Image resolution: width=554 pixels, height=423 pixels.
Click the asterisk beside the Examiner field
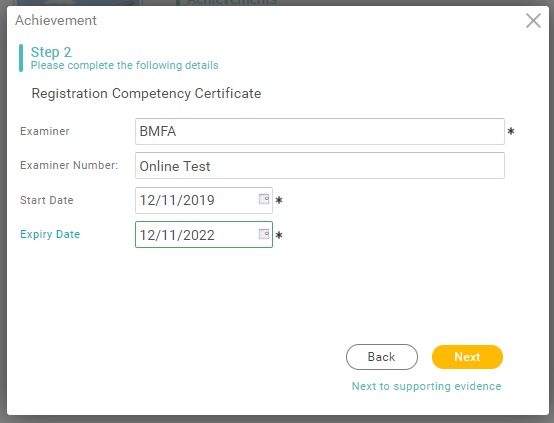coord(511,131)
